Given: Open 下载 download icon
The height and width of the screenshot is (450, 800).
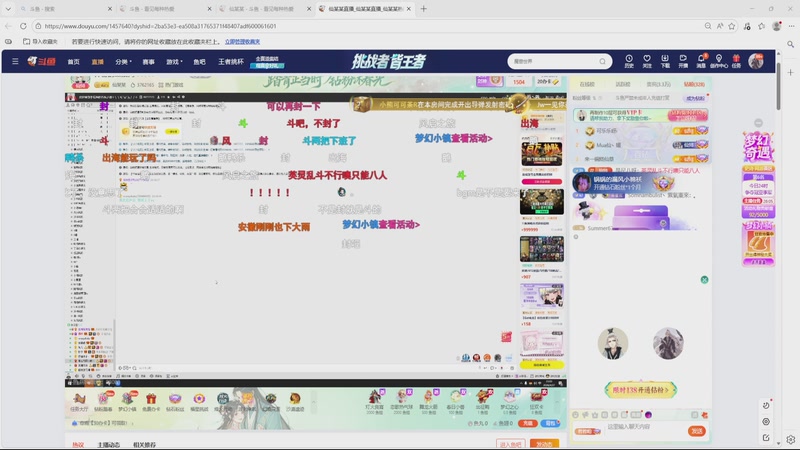Looking at the screenshot, I should coord(665,61).
